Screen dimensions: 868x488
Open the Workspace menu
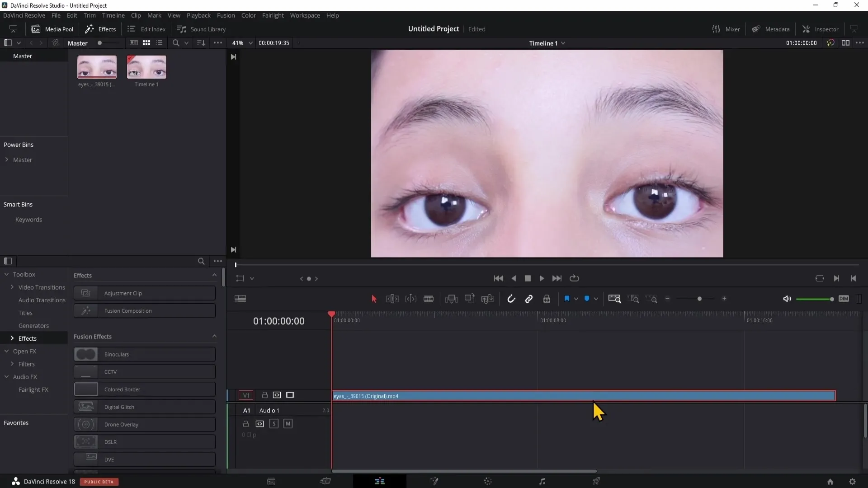tap(305, 15)
